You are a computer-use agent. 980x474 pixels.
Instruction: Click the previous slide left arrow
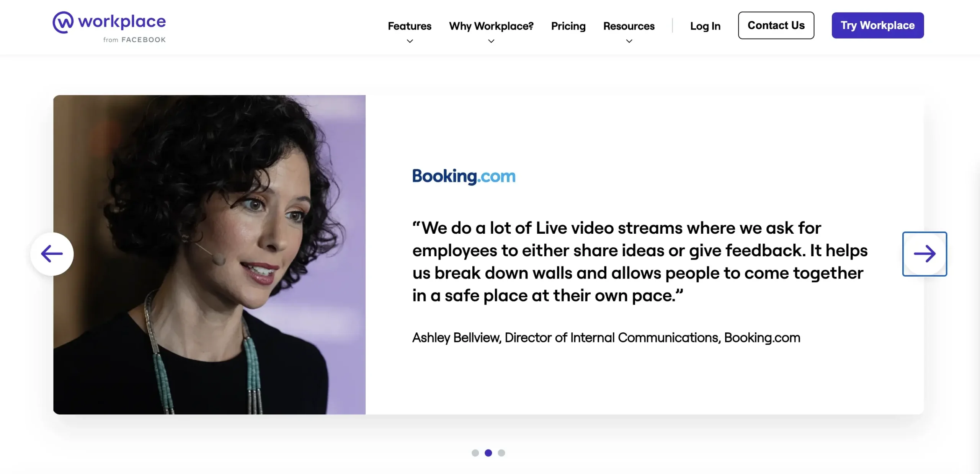52,254
